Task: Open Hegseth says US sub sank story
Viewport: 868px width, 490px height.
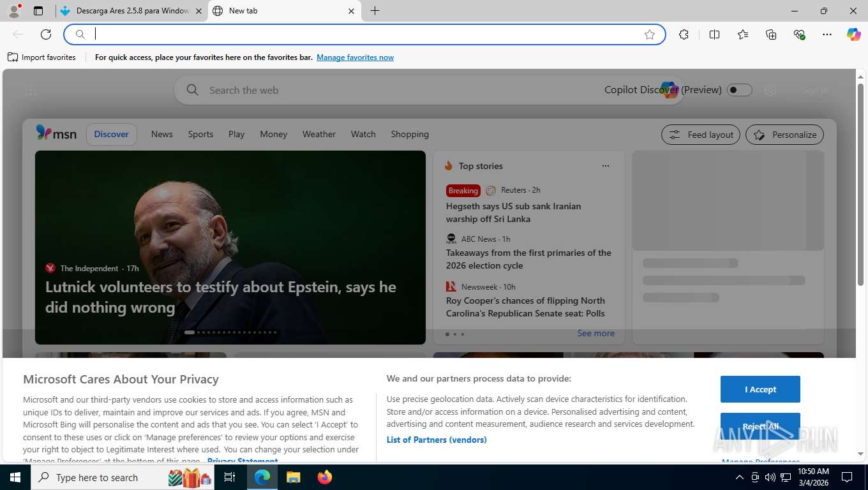Action: point(514,212)
